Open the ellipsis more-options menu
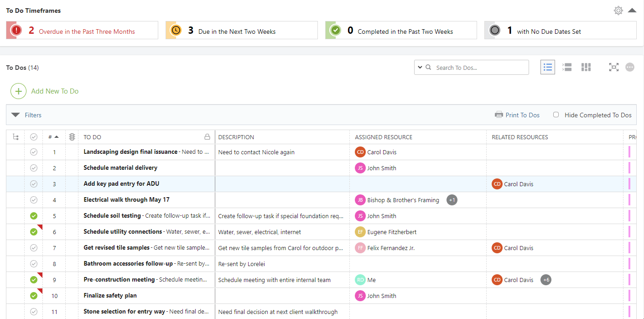The height and width of the screenshot is (319, 644). tap(630, 67)
